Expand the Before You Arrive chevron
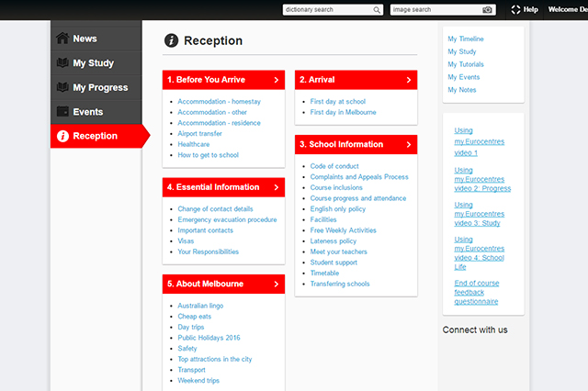The height and width of the screenshot is (391, 588). pos(277,80)
